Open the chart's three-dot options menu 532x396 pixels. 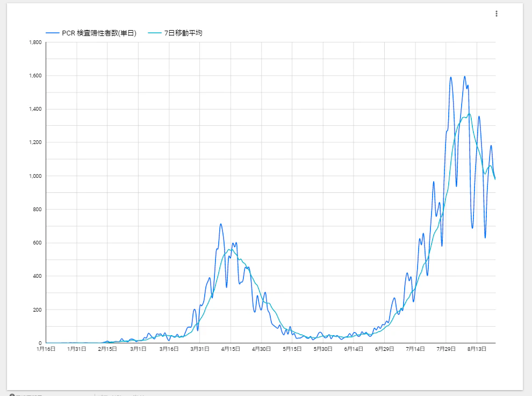coord(497,13)
